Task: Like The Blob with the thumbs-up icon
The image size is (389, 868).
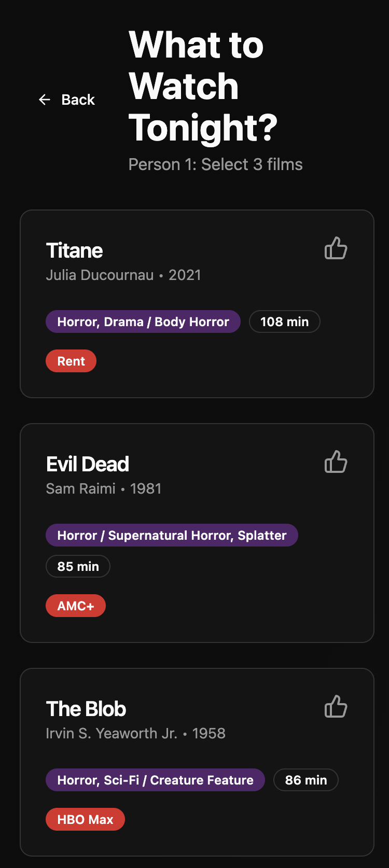Action: point(336,707)
